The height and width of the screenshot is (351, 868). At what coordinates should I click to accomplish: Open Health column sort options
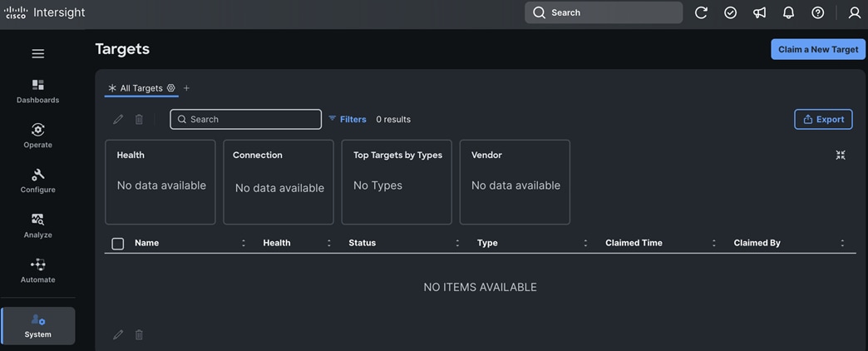tap(328, 243)
